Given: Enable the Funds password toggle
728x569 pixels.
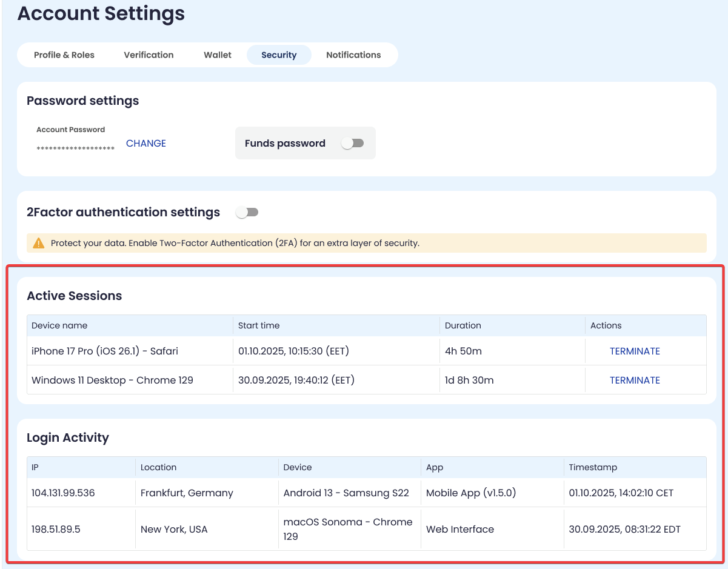Looking at the screenshot, I should (352, 143).
